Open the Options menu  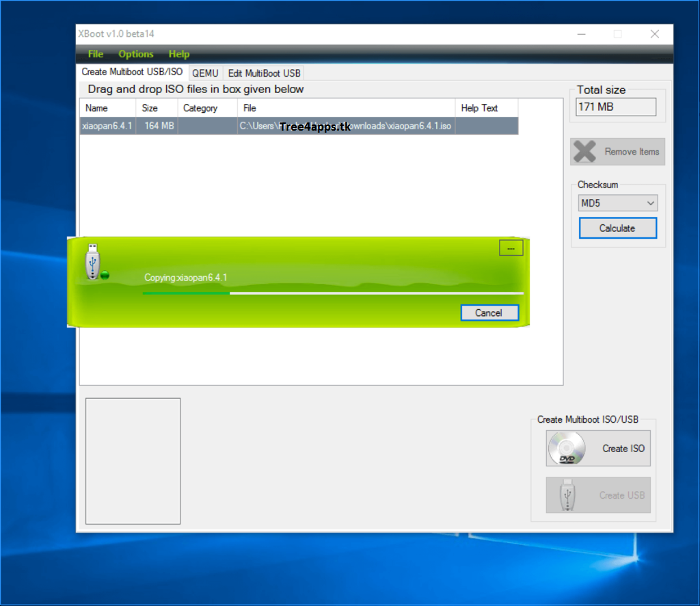point(135,54)
